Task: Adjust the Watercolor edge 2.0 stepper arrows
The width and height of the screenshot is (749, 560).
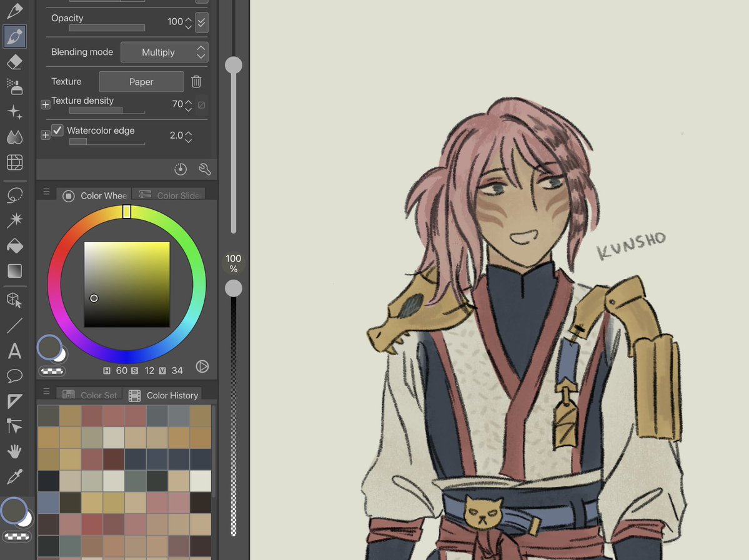Action: (188, 137)
